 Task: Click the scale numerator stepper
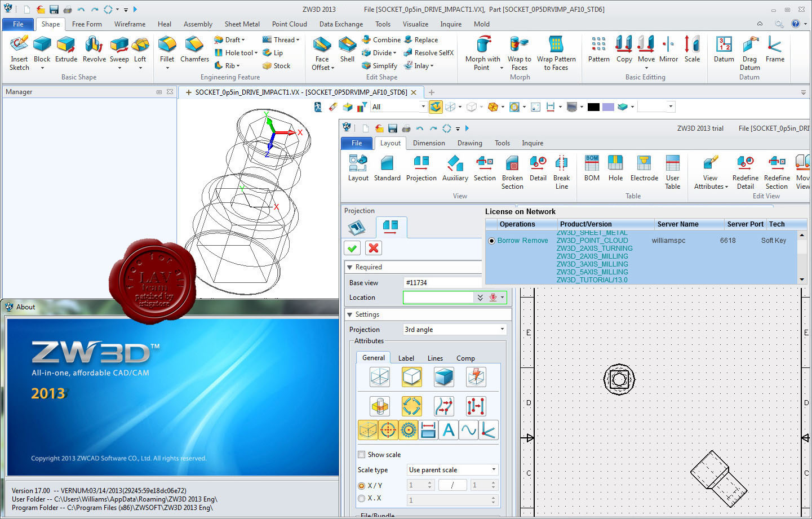(430, 485)
